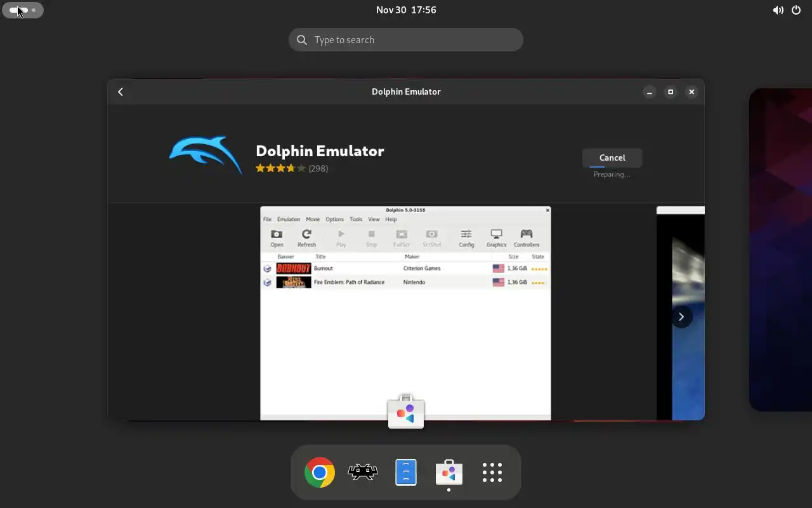Click the 'Burnout' title text in list

tap(323, 269)
